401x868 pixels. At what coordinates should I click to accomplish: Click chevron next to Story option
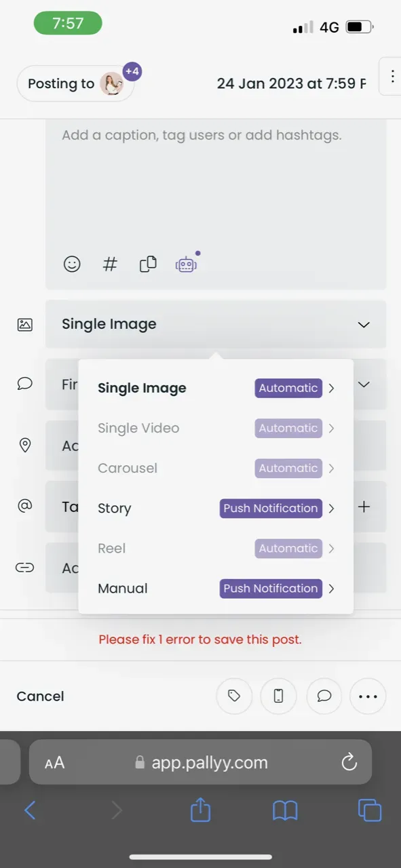pos(331,509)
